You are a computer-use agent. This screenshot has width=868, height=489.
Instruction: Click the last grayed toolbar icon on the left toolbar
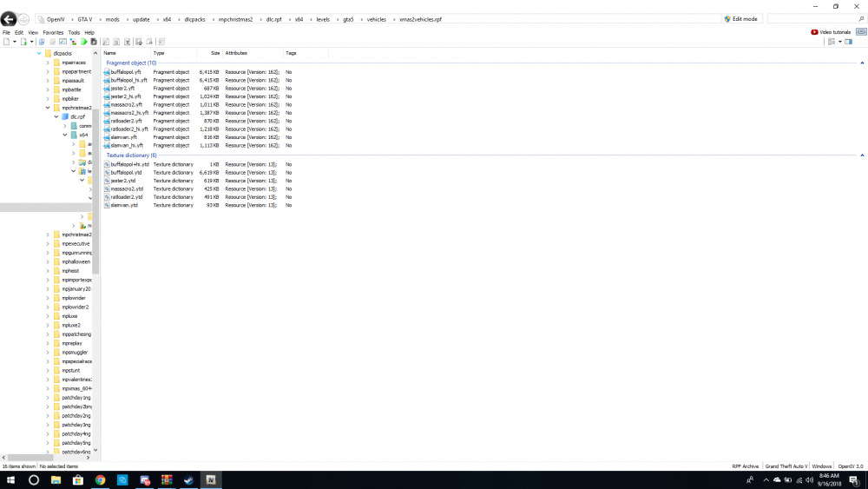(x=161, y=42)
